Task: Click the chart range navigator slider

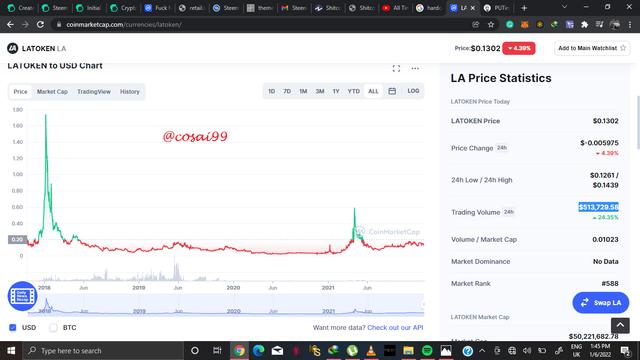Action: coord(225,304)
